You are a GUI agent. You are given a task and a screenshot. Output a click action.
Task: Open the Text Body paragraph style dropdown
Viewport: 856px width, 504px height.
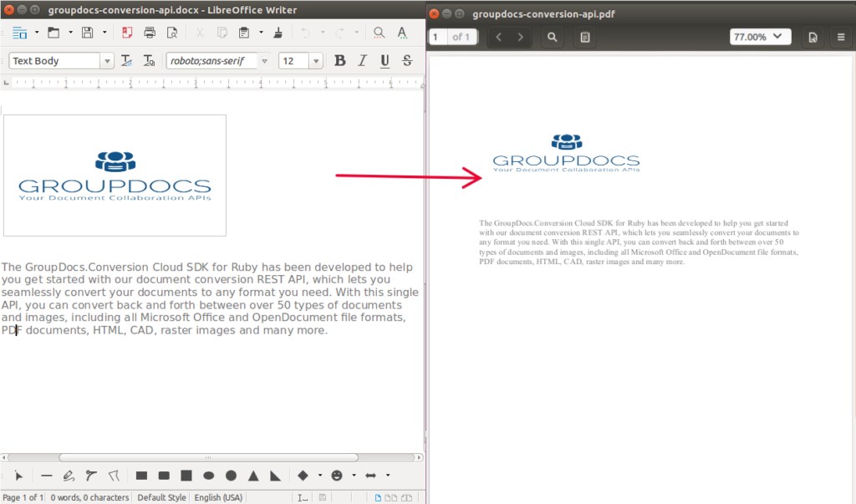point(107,61)
